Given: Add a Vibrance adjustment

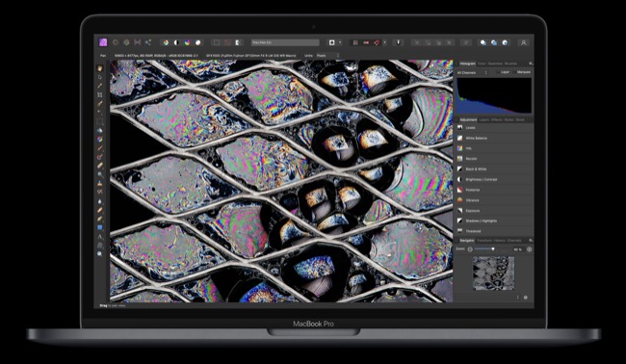Looking at the screenshot, I should [494, 200].
